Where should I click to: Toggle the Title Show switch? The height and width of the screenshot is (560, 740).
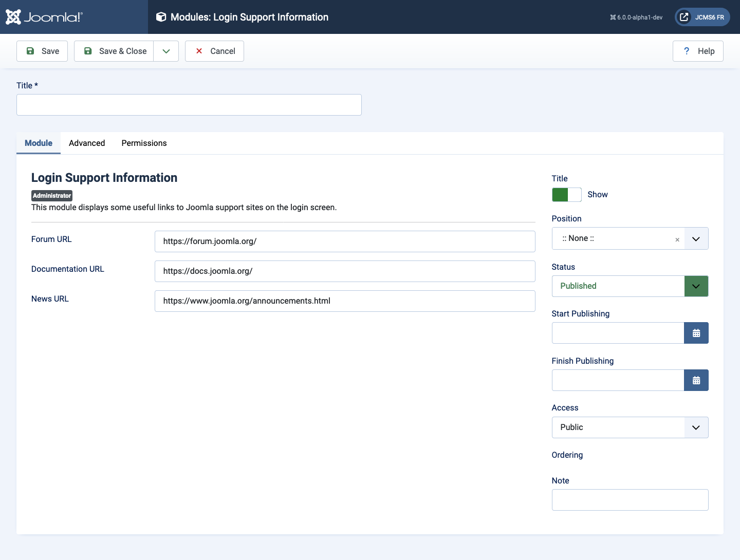(x=567, y=195)
